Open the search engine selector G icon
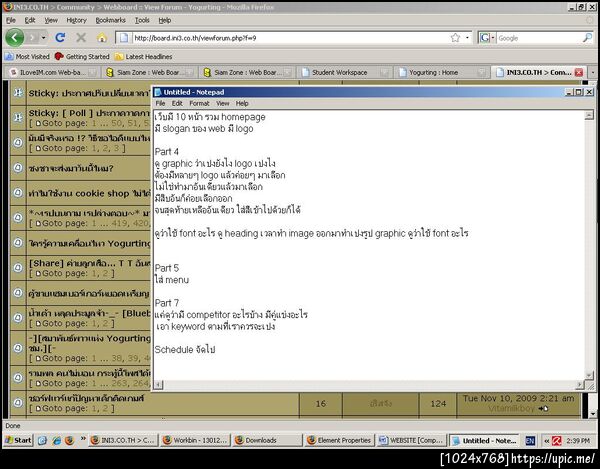Viewport: 600px width, 469px height. pyautogui.click(x=485, y=38)
